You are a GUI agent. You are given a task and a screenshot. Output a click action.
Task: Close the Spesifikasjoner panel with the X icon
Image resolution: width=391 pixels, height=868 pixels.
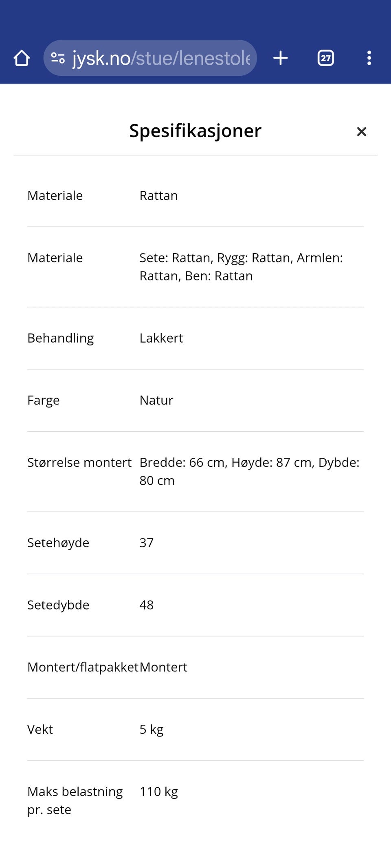(x=362, y=131)
